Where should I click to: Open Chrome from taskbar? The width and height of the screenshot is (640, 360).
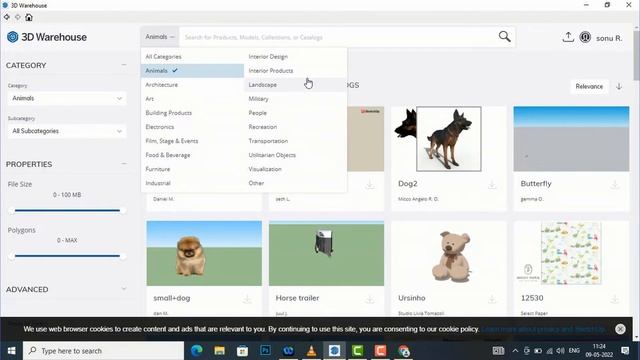click(404, 351)
